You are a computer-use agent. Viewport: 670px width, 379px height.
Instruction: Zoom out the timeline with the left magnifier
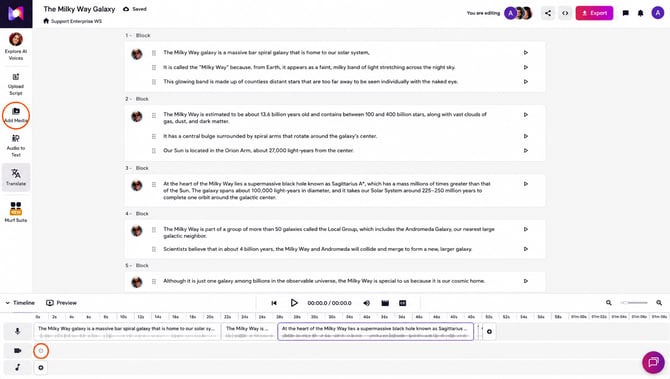(x=608, y=303)
